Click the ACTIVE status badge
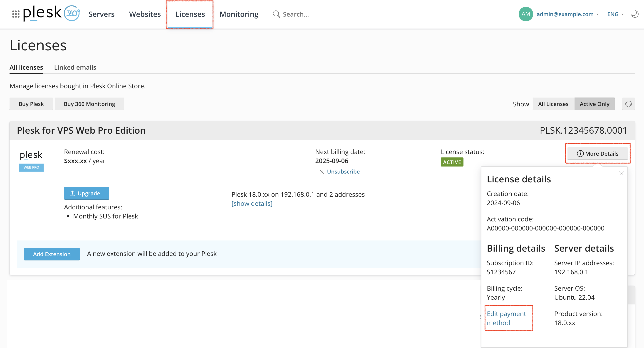Viewport: 644px width, 348px height. [x=452, y=162]
